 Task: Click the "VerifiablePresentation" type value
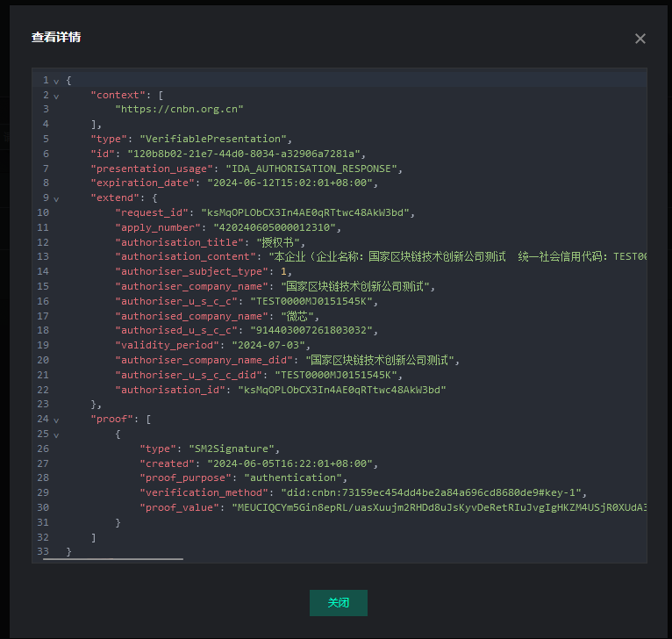pos(208,139)
